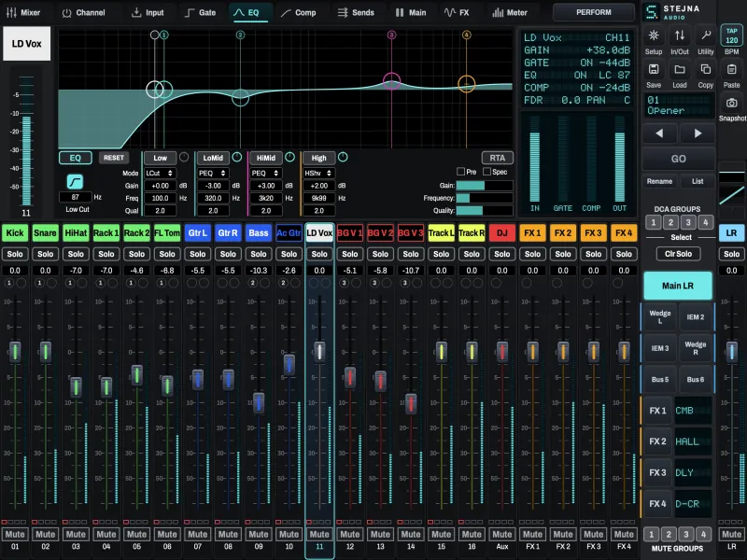
Task: Open FX 4 D-CR effect selector
Action: coord(693,504)
